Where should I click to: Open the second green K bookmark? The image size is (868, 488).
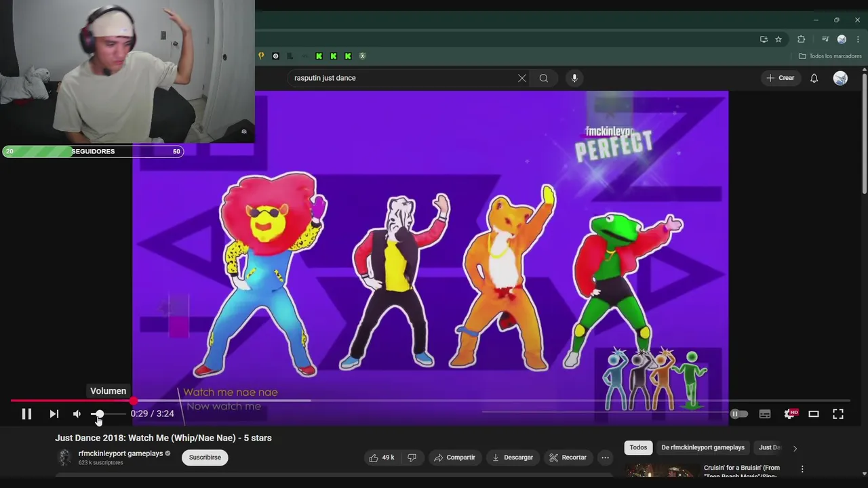coord(333,56)
